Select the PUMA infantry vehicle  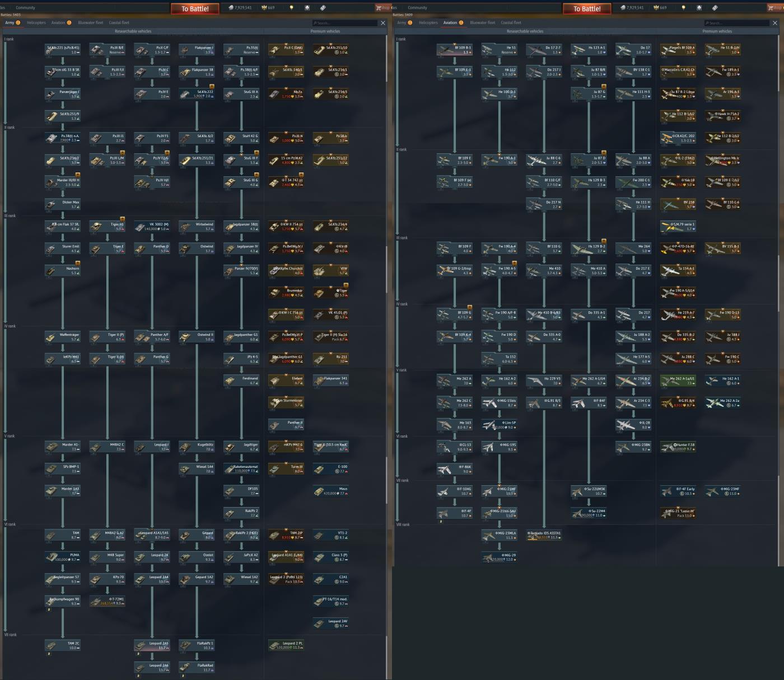(62, 557)
